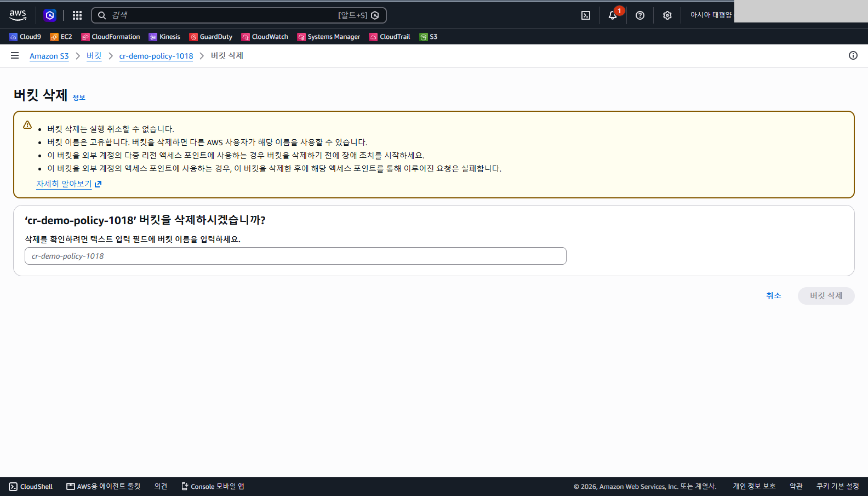868x496 pixels.
Task: Open the S3 shortcut in favorites bar
Action: click(429, 37)
